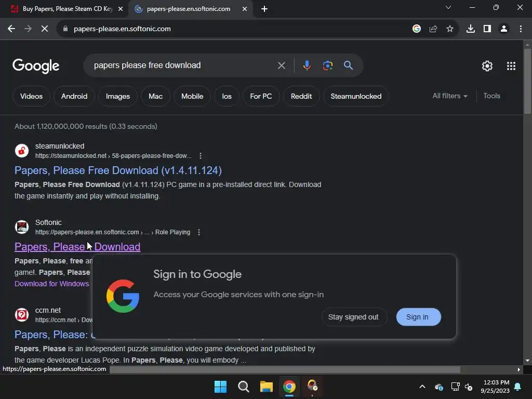
Task: Open the Papers, Please Download Softonic link
Action: pyautogui.click(x=77, y=247)
